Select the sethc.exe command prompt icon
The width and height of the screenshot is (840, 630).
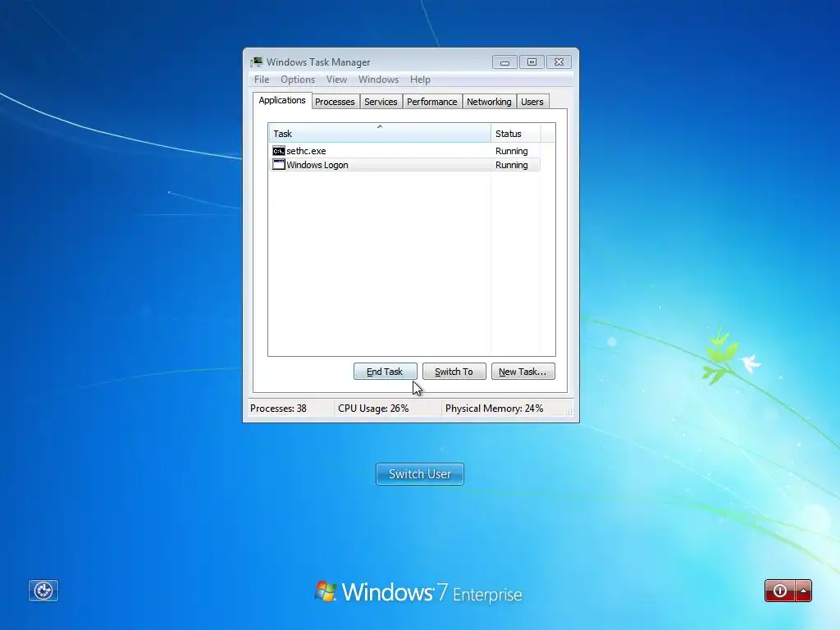pyautogui.click(x=279, y=151)
